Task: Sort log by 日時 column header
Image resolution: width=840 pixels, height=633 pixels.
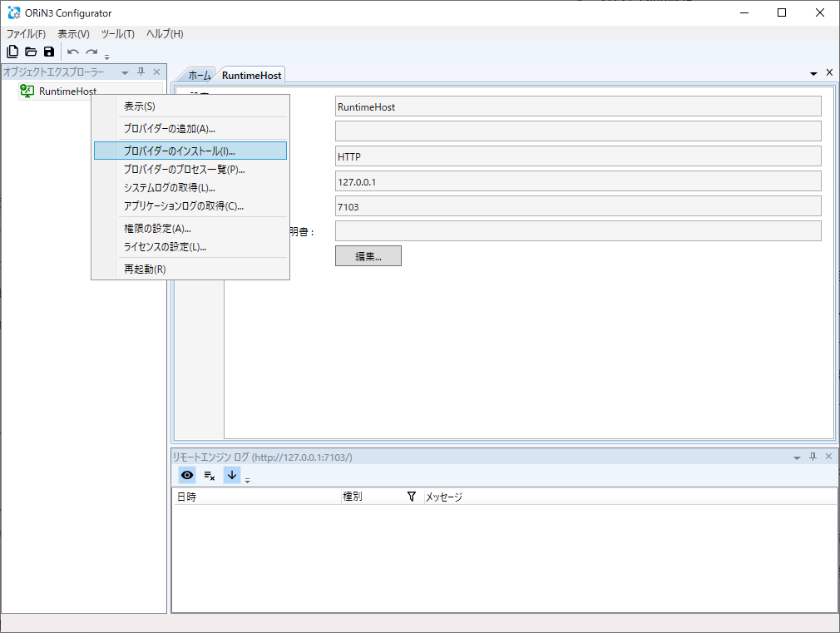Action: (x=257, y=497)
